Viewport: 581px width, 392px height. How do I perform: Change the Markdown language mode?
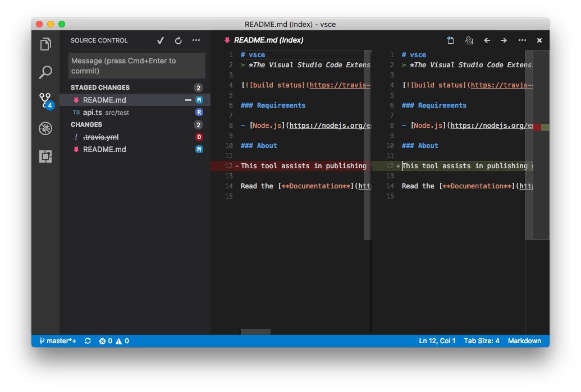524,341
